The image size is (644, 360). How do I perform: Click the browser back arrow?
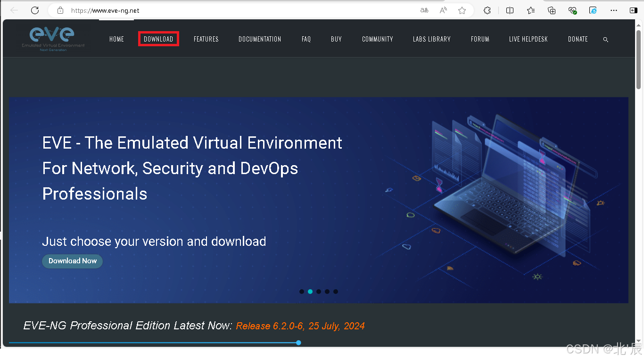pos(14,10)
